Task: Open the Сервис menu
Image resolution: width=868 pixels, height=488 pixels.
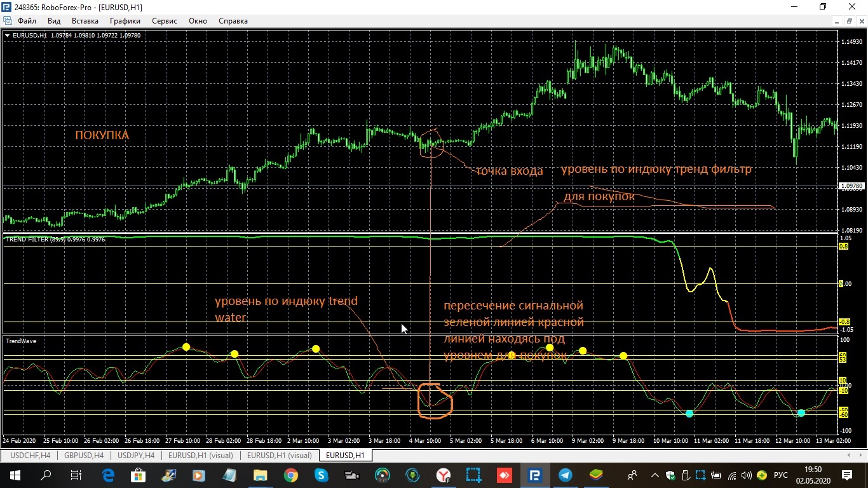Action: (165, 21)
